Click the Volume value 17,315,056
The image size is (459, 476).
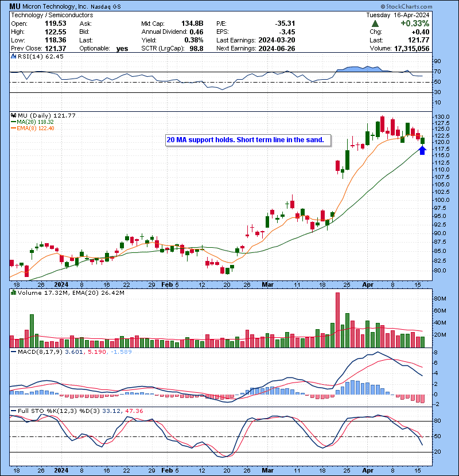click(412, 48)
